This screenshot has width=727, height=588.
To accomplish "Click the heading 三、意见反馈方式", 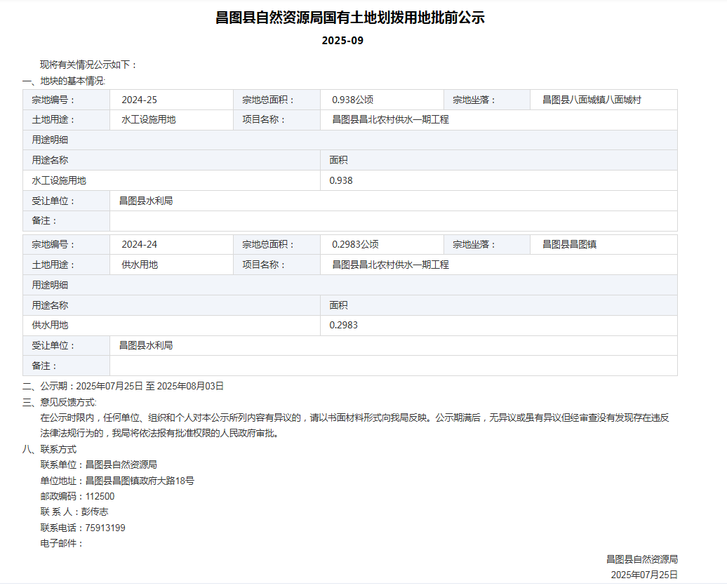I will click(60, 402).
